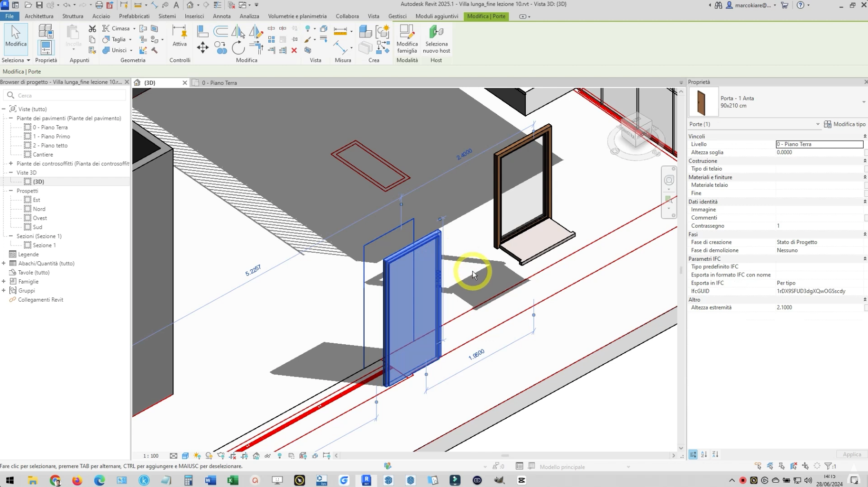Screen dimensions: 868x487
Task: Click the red Delete X icon
Action: [x=294, y=50]
